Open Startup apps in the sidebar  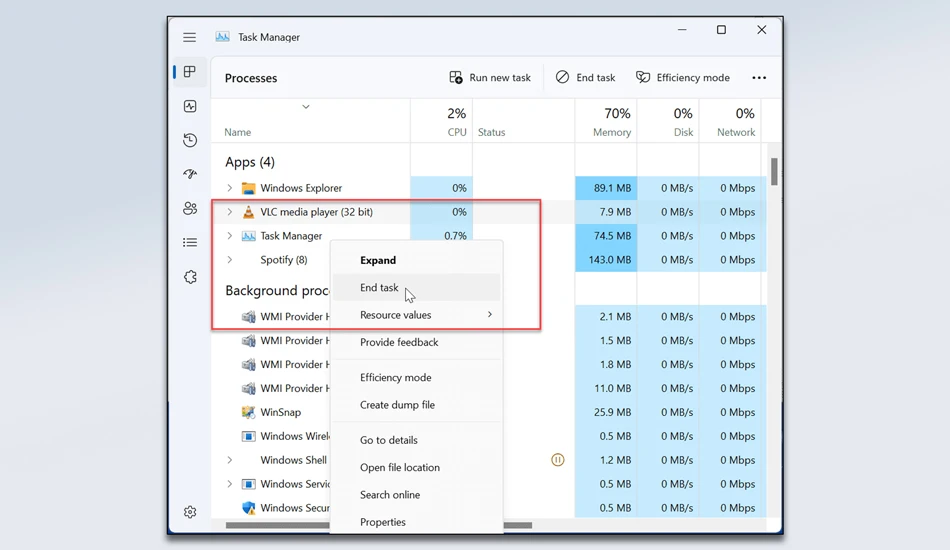click(x=190, y=174)
